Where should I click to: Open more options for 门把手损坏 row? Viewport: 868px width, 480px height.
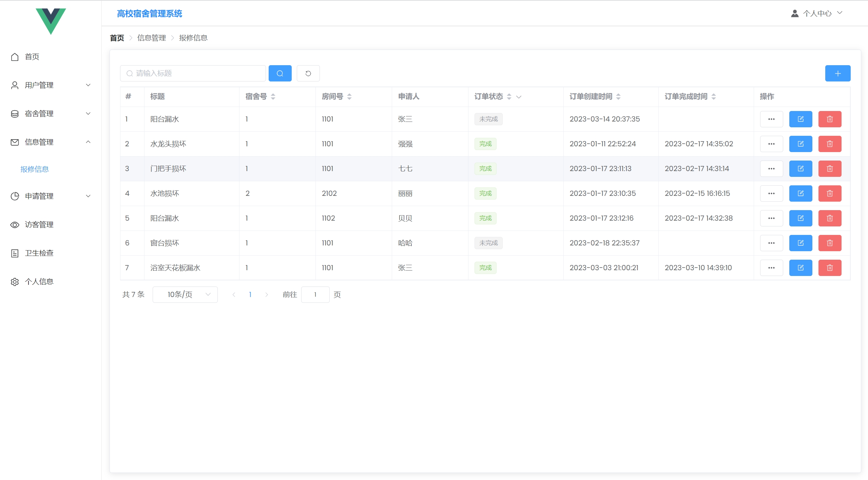pos(771,169)
